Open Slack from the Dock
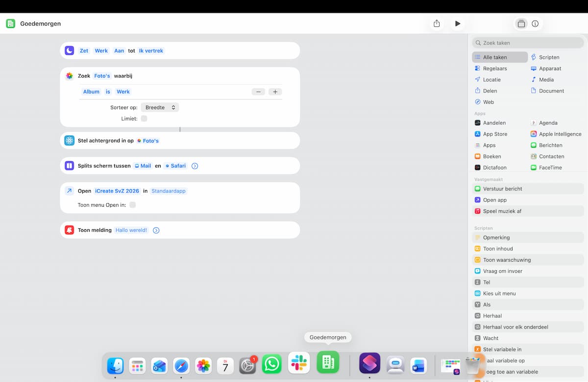Viewport: 588px width, 382px height. click(x=299, y=363)
